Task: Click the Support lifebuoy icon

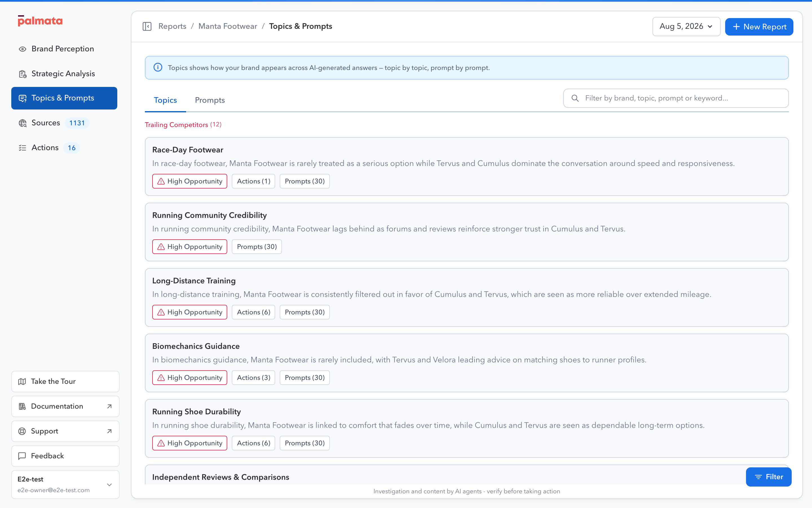Action: tap(22, 431)
